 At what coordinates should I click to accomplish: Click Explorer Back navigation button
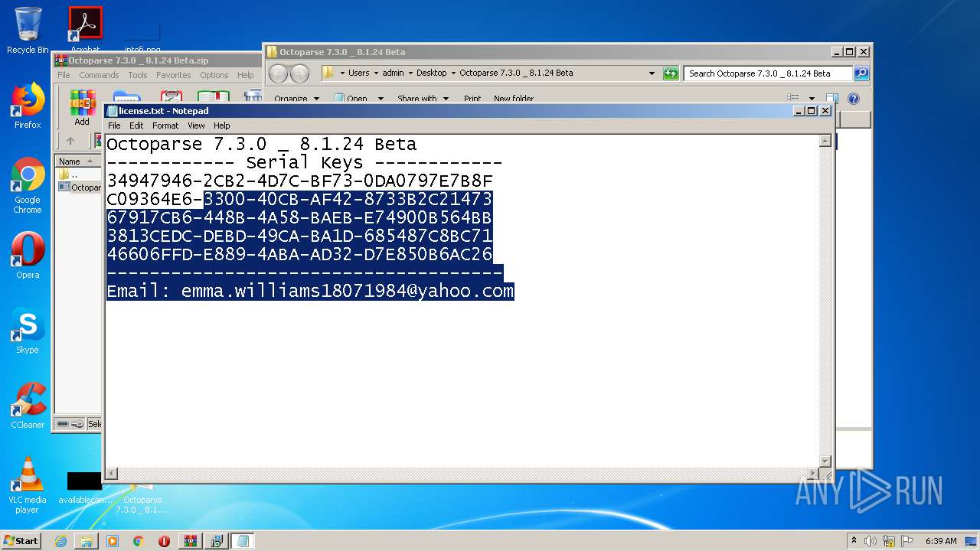(279, 73)
